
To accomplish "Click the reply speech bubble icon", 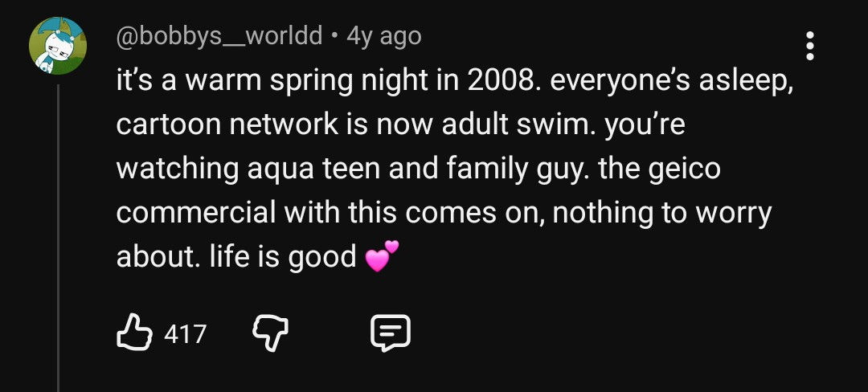I will point(391,333).
